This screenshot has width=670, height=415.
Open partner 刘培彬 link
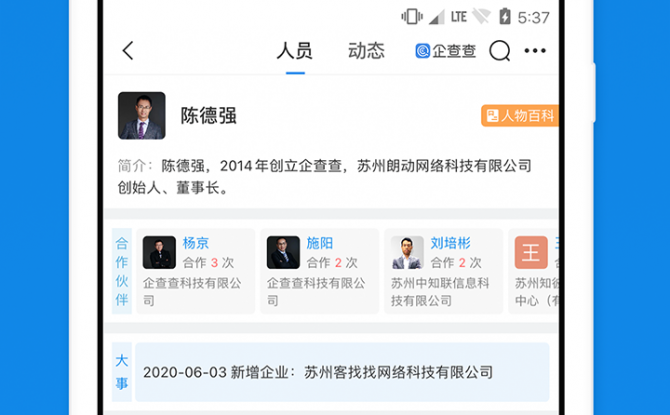tap(450, 243)
